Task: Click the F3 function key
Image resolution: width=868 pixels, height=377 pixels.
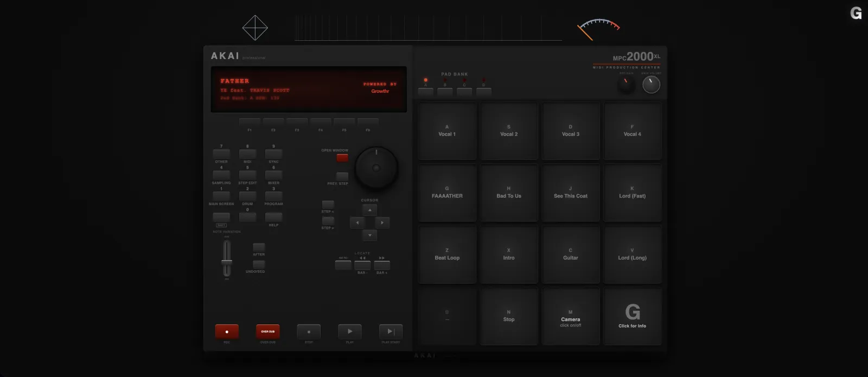Action: [x=297, y=122]
